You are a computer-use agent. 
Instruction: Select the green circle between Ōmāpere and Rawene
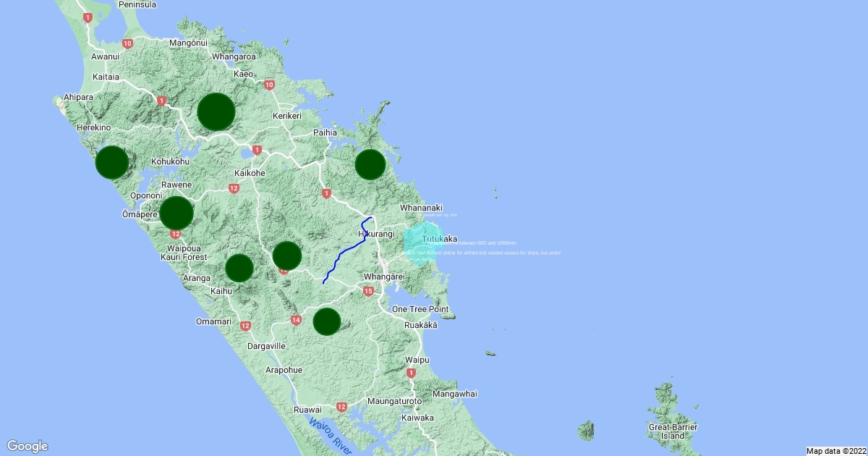(x=176, y=213)
